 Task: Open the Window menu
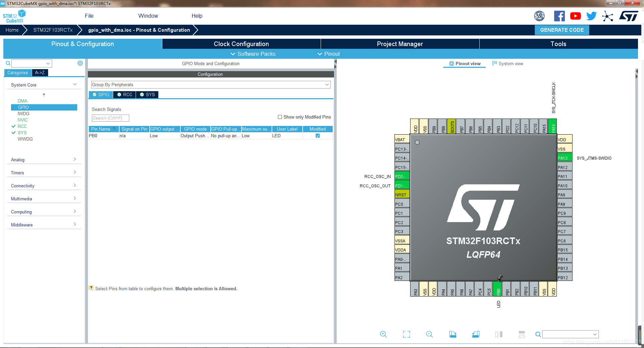148,16
